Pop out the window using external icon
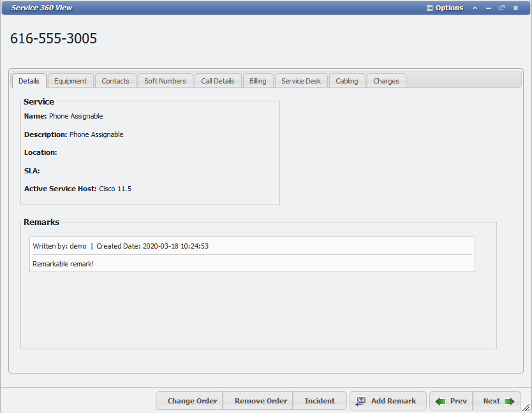The width and height of the screenshot is (532, 413). pyautogui.click(x=502, y=8)
